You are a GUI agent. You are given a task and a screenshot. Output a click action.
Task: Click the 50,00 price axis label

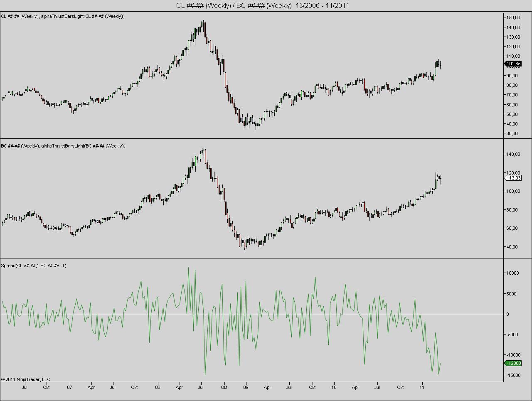pos(512,114)
